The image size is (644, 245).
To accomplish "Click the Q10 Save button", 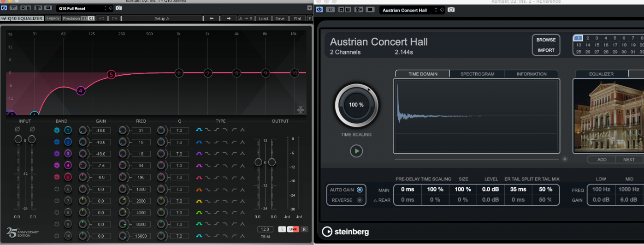I will (280, 18).
